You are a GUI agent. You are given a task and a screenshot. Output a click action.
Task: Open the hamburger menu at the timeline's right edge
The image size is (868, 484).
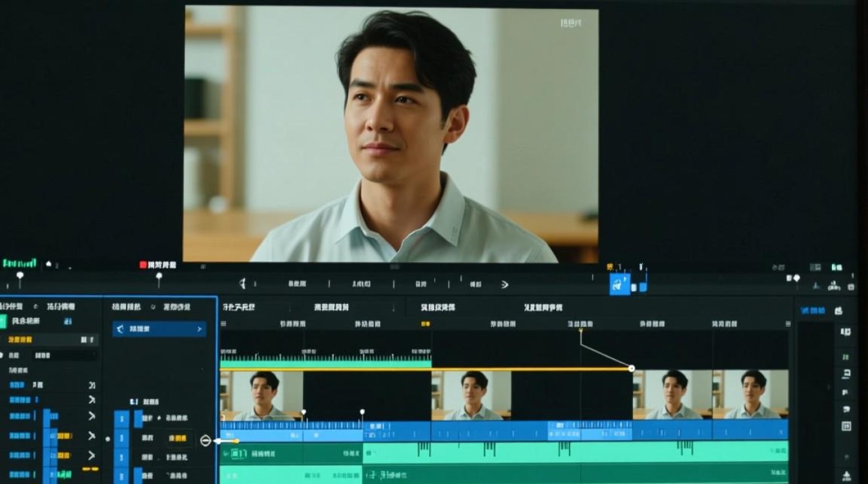pyautogui.click(x=788, y=324)
